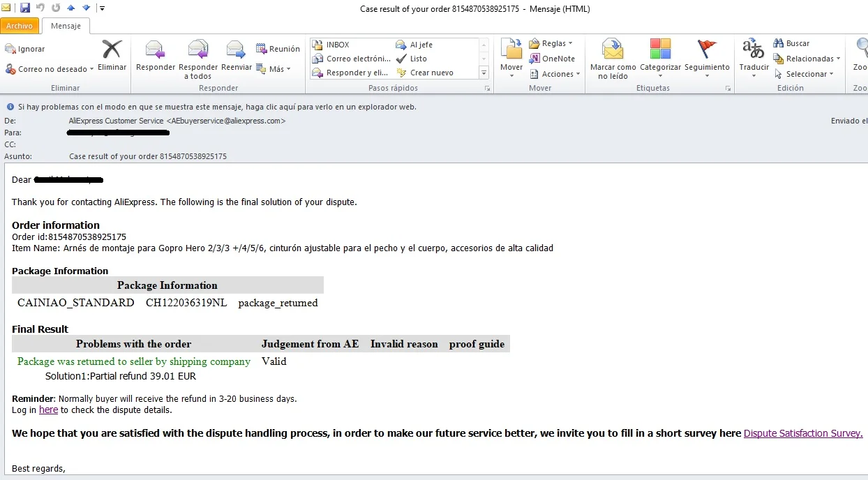Screen dimensions: 868x480
Task: Click the Order id 8154870538925175 line
Action: click(x=69, y=237)
